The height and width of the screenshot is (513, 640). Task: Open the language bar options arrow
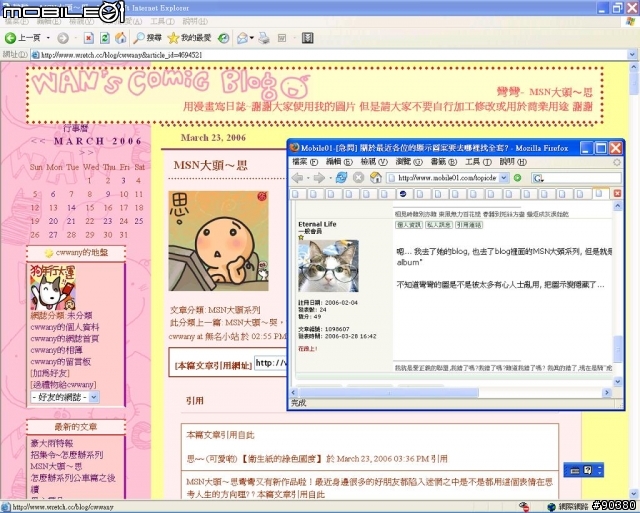pos(600,471)
